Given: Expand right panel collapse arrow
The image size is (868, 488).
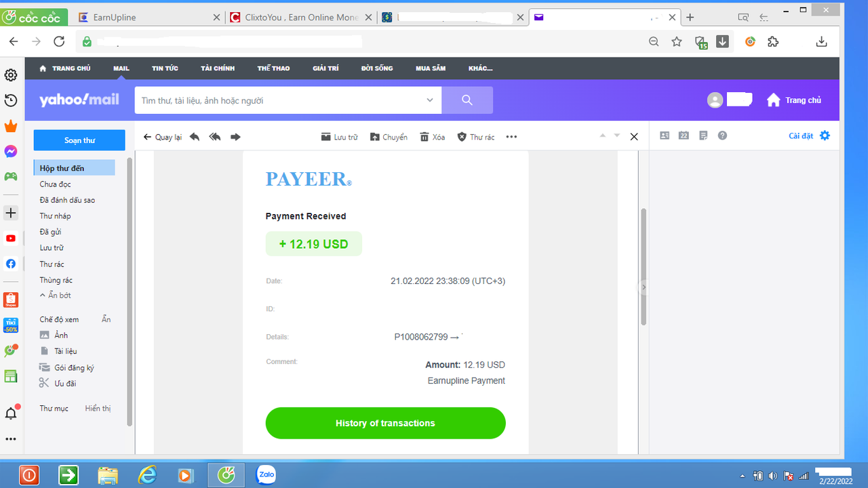Looking at the screenshot, I should point(644,287).
